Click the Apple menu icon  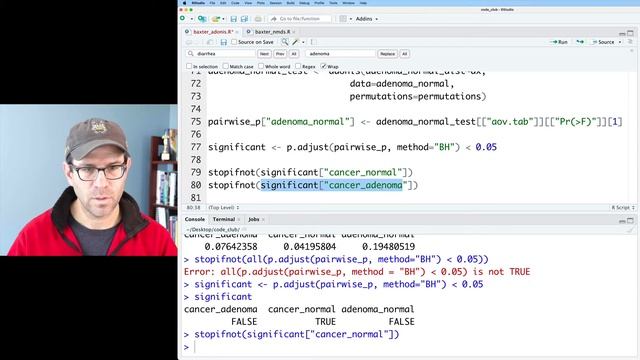(x=184, y=3)
